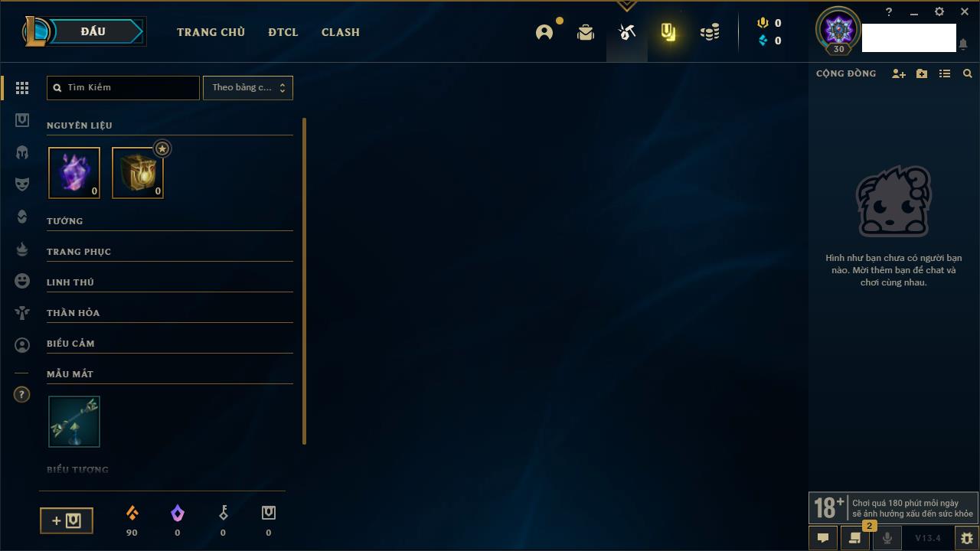980x551 pixels.
Task: Toggle the notifications bell icon
Action: (962, 44)
